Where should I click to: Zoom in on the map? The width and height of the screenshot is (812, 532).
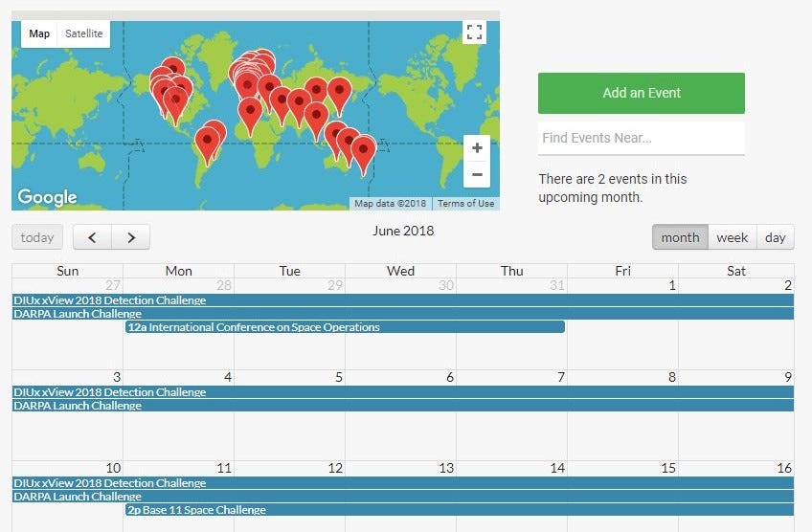(x=477, y=148)
